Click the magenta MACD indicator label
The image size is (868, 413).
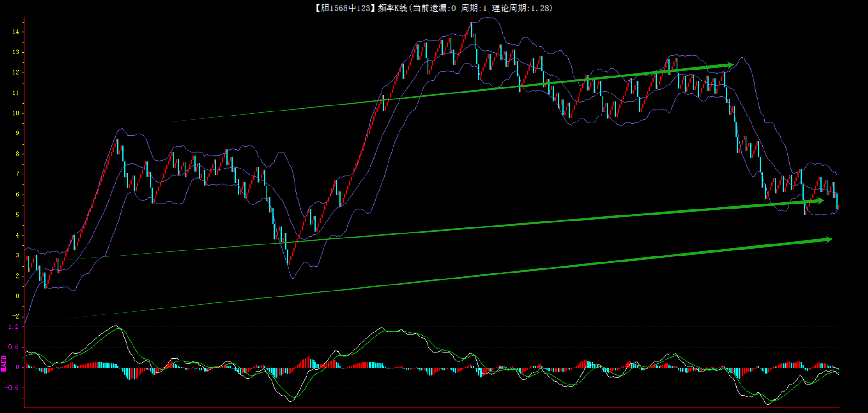point(4,363)
